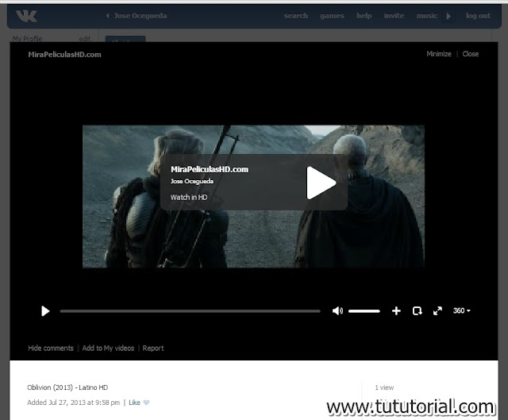Open My Profile in the sidebar
This screenshot has height=420, width=508.
tap(27, 39)
